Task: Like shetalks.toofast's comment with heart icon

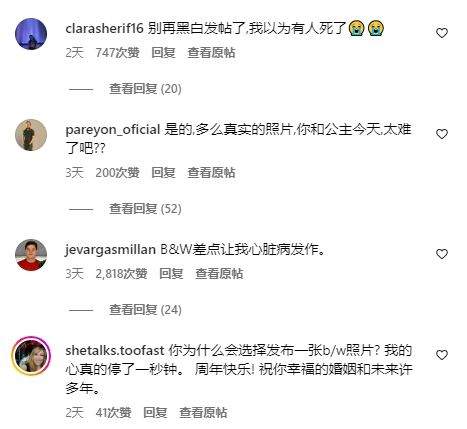Action: (x=442, y=355)
